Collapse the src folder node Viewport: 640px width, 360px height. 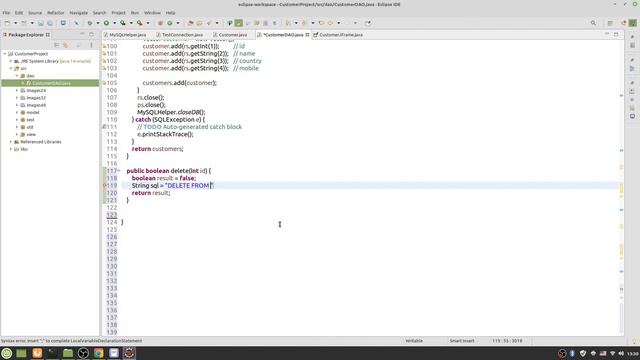pyautogui.click(x=11, y=69)
